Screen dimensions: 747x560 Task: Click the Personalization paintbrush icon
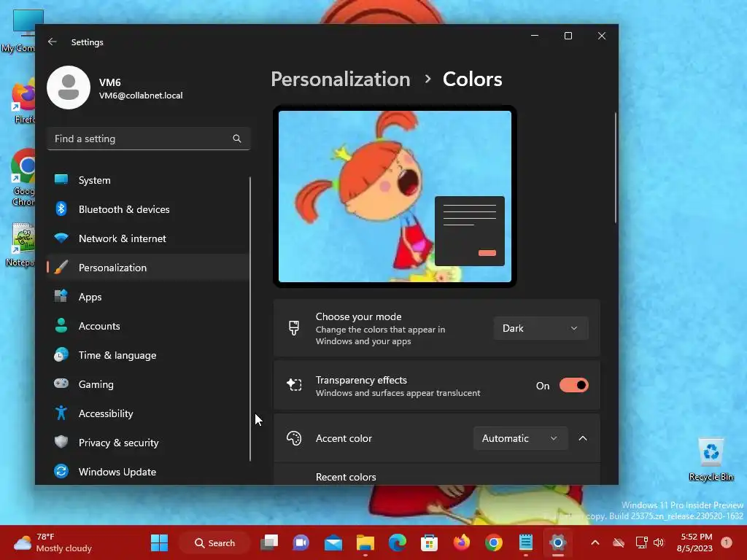(61, 268)
